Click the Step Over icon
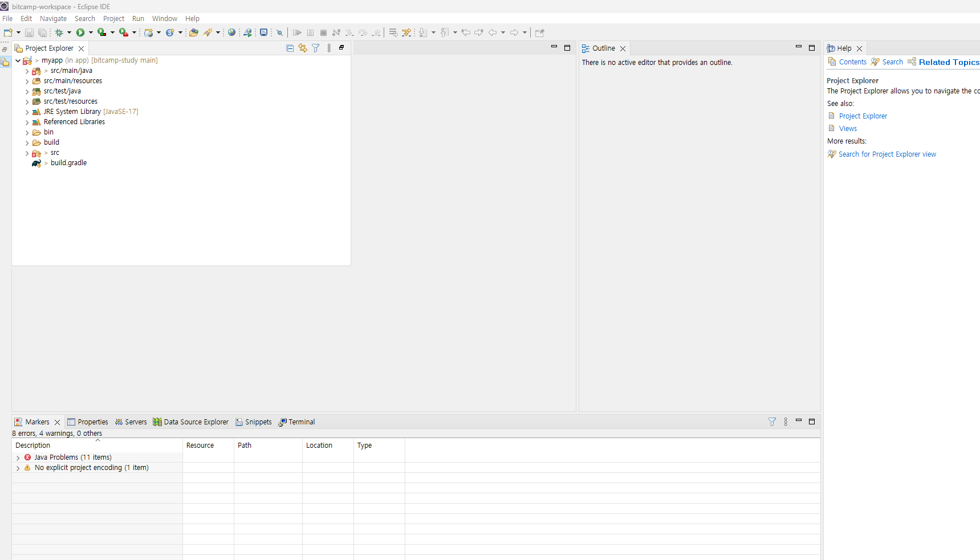Viewport: 980px width, 560px height. click(363, 32)
